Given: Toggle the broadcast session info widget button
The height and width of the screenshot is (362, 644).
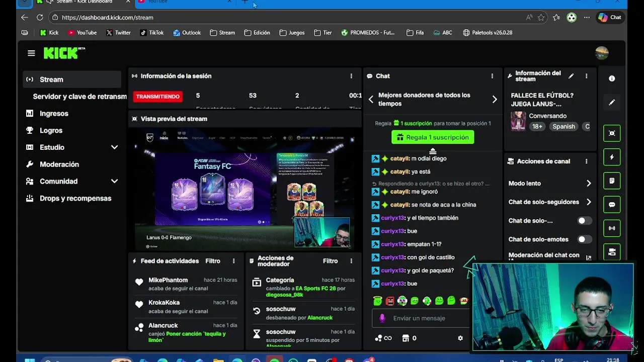Looking at the screenshot, I should pyautogui.click(x=612, y=228).
